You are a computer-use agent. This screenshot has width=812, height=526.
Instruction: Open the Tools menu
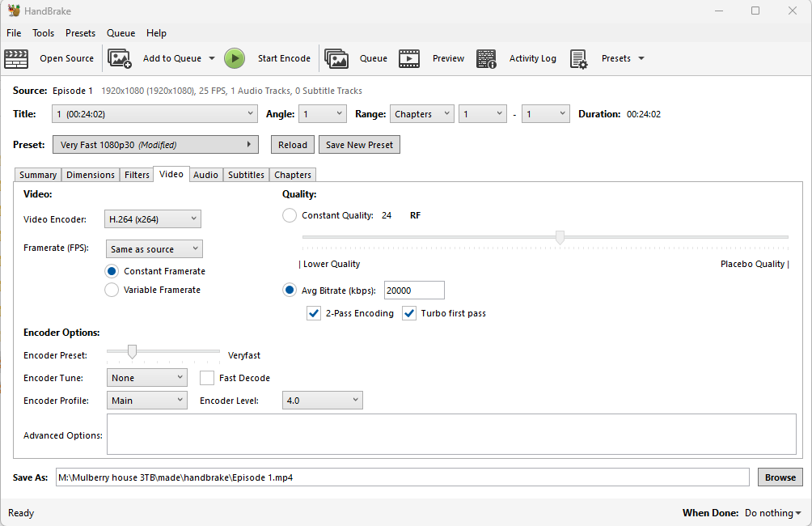tap(43, 32)
